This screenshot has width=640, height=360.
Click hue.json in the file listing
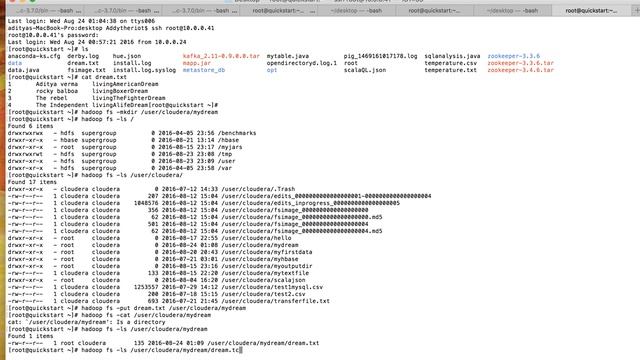coord(127,56)
